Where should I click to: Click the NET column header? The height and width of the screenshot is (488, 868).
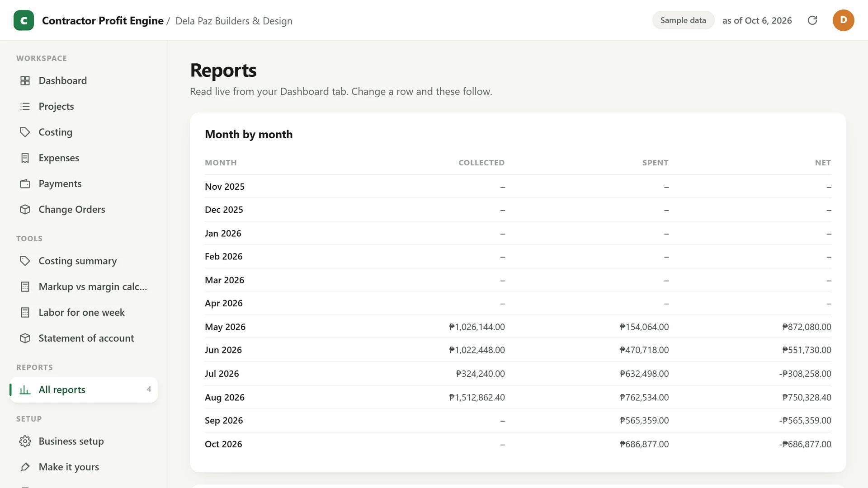click(823, 163)
